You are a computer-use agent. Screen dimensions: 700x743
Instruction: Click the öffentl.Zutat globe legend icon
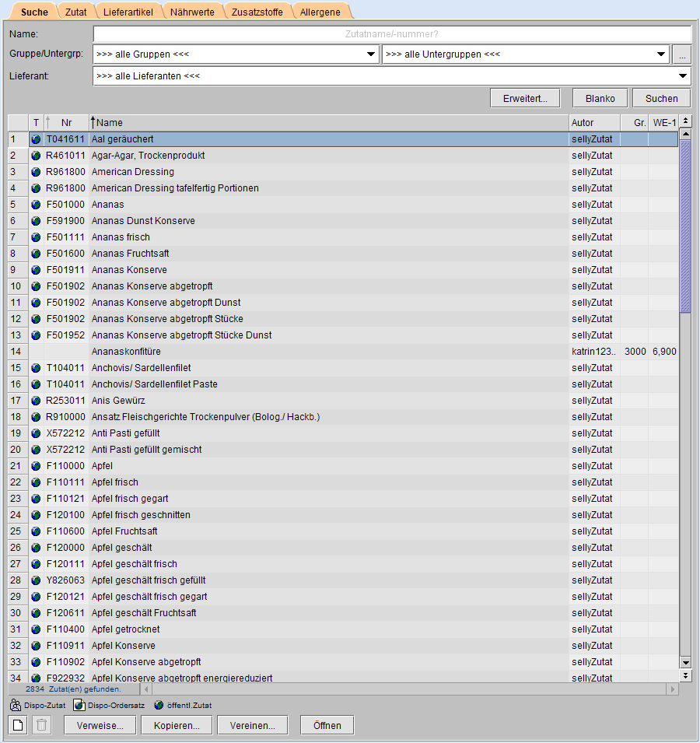(159, 706)
